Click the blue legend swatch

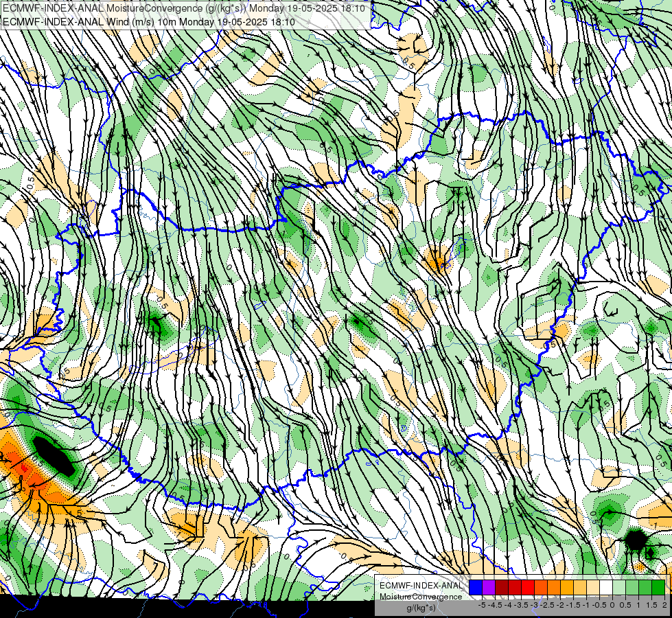pyautogui.click(x=476, y=587)
